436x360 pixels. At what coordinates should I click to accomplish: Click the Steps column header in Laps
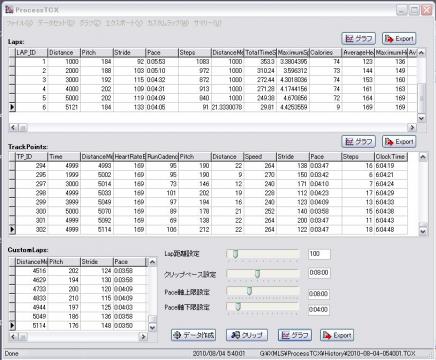[195, 53]
